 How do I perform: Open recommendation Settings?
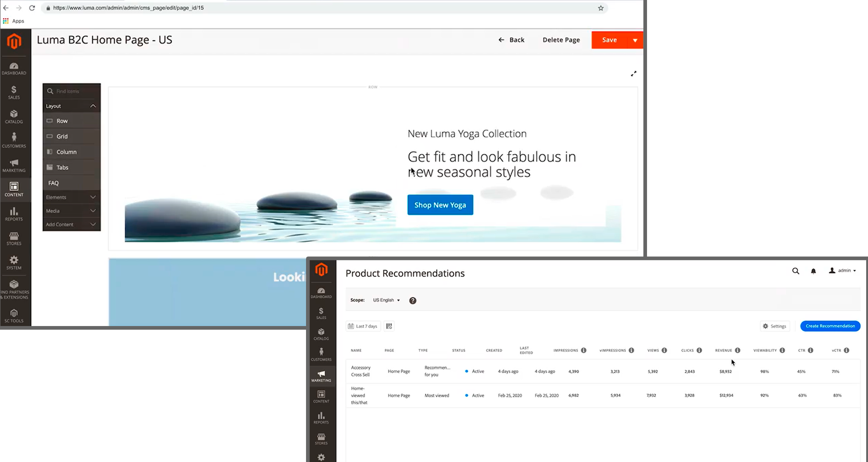(775, 326)
